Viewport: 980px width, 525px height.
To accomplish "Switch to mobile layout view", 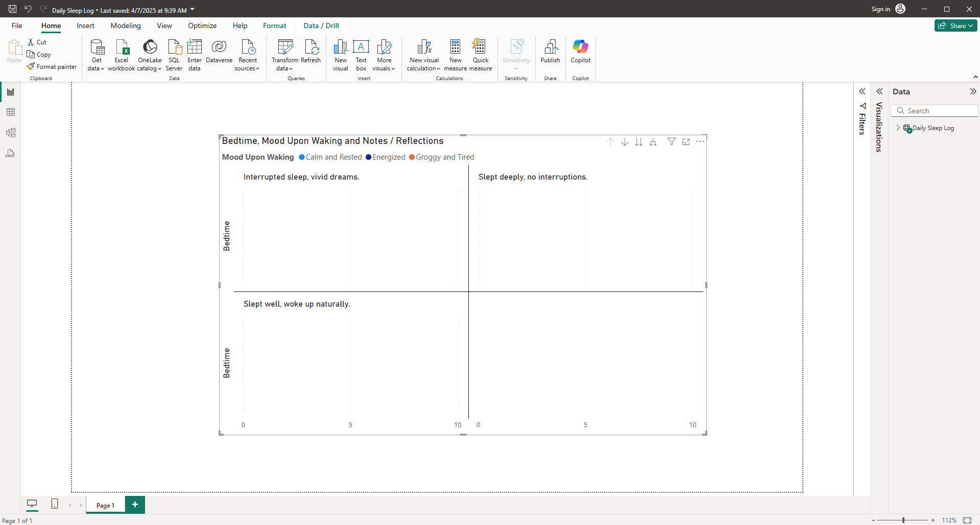I will click(x=55, y=504).
